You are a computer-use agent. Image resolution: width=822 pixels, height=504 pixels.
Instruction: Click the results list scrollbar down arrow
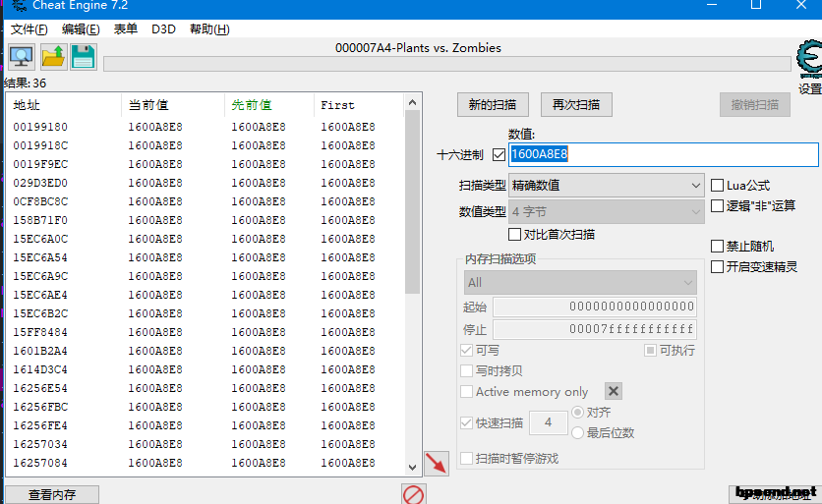(413, 468)
